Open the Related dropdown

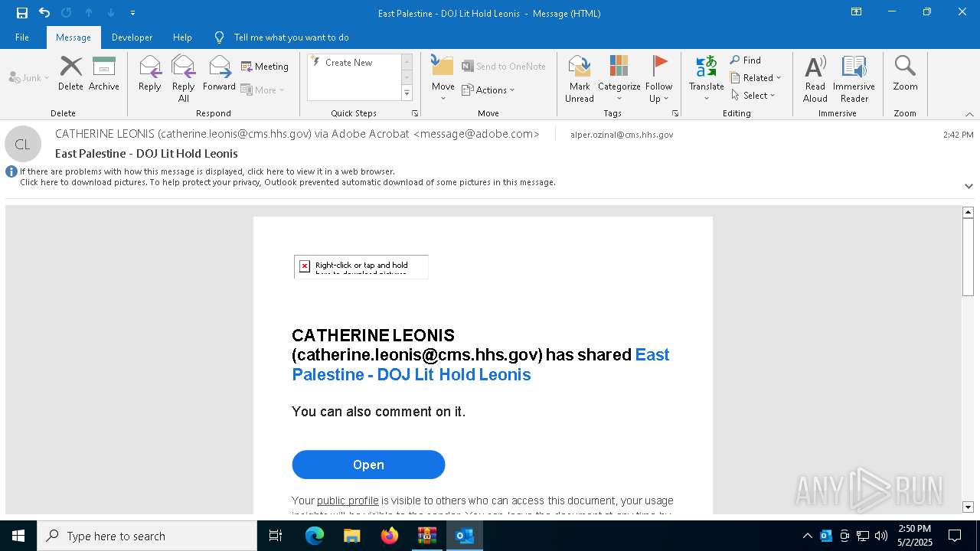click(756, 77)
